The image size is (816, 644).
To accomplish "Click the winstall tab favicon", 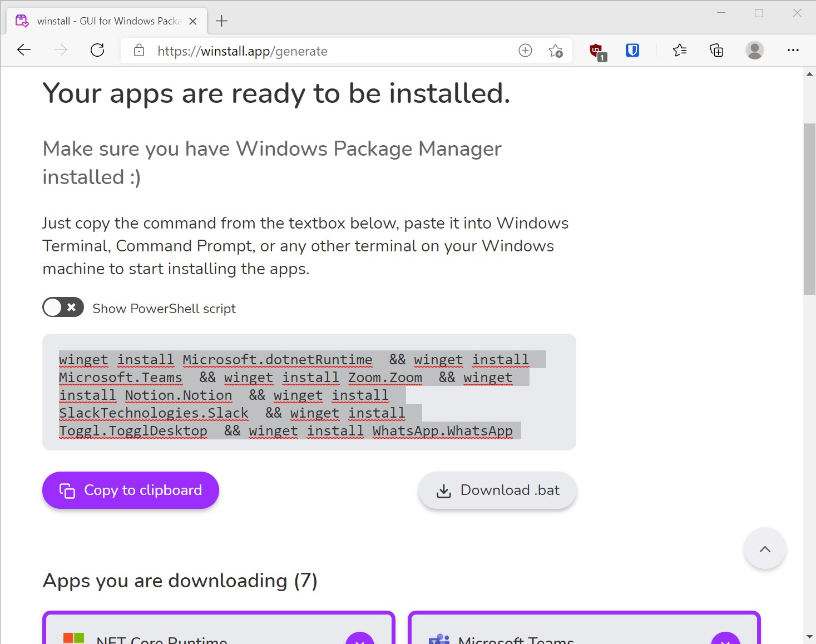I will click(22, 21).
